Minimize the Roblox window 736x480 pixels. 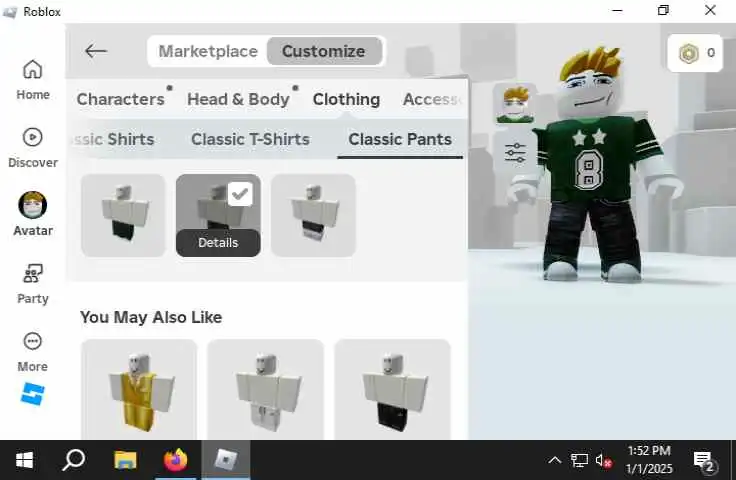pos(617,10)
